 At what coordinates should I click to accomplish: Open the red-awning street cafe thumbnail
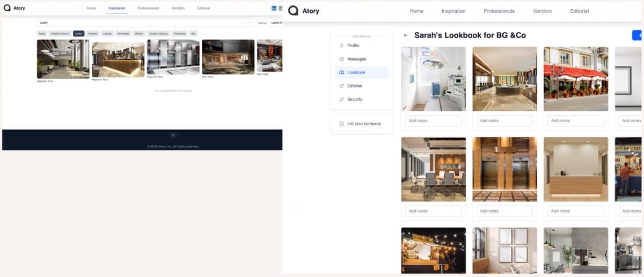click(x=575, y=79)
